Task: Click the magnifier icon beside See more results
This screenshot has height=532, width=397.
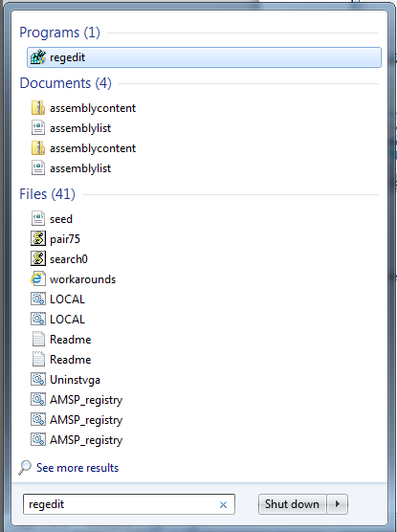Action: click(25, 468)
